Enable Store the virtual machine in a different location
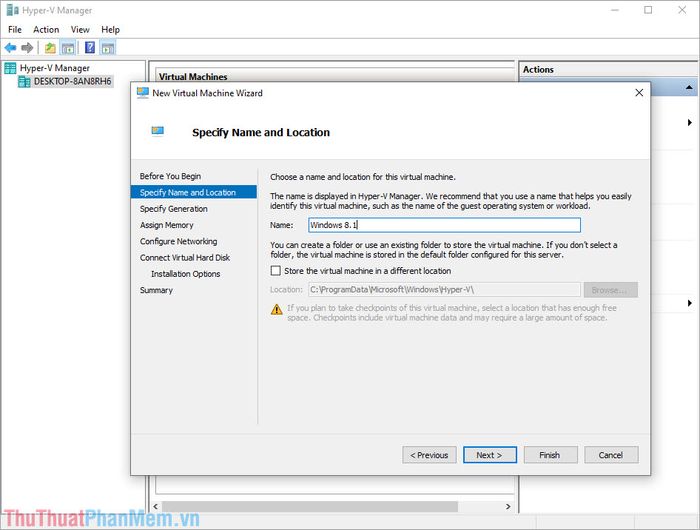This screenshot has width=700, height=530. (x=276, y=271)
